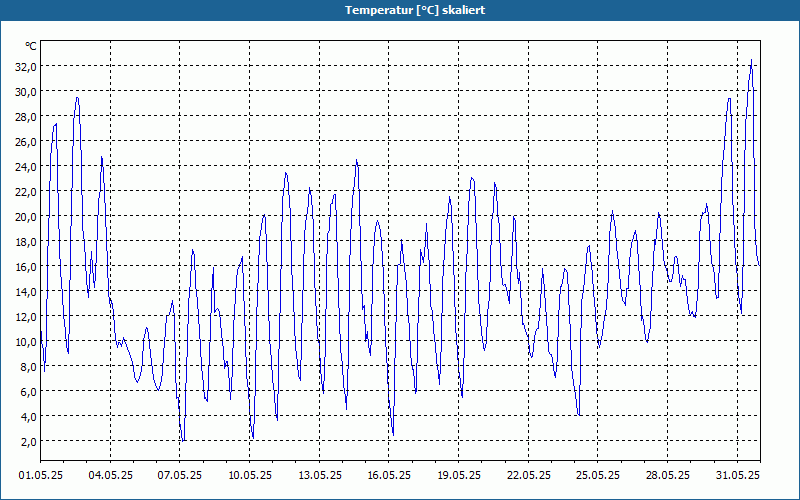Click the 4,0 y-axis value
Screen dimensions: 800x500
pos(28,416)
